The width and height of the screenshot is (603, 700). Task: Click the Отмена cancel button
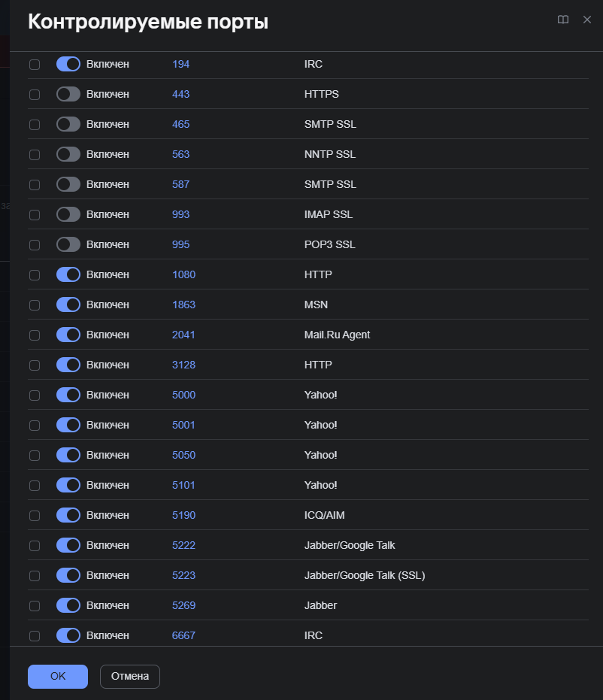(130, 677)
